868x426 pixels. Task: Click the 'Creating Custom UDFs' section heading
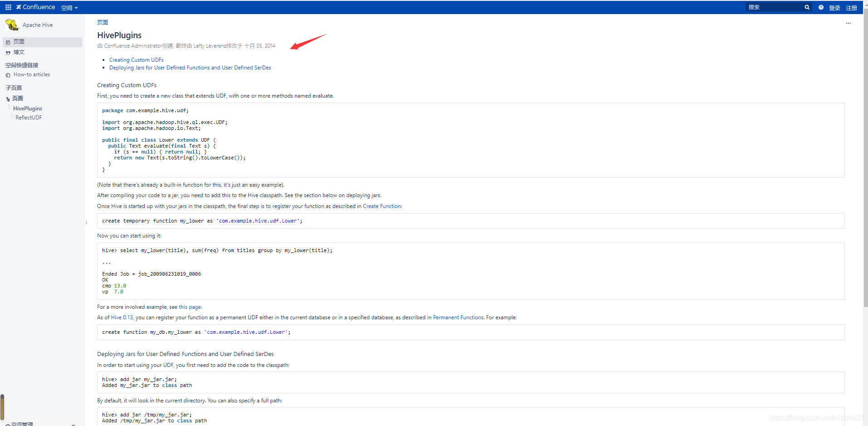click(x=127, y=85)
